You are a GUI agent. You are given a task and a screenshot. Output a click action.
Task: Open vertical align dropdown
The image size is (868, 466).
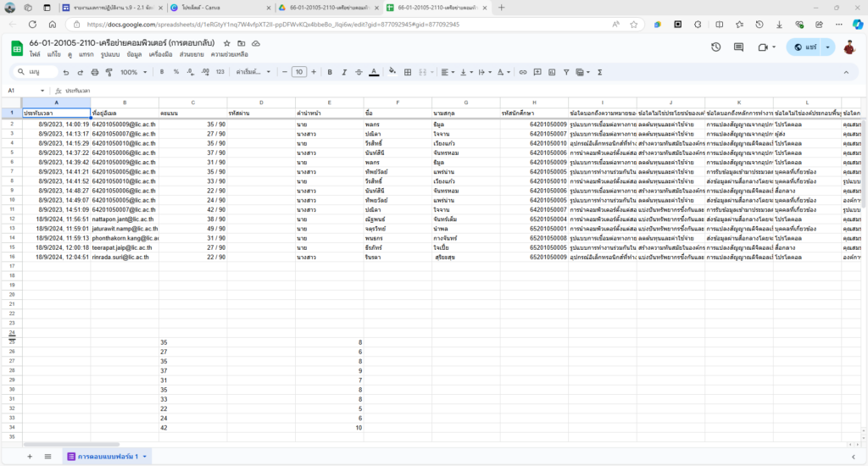pos(466,72)
